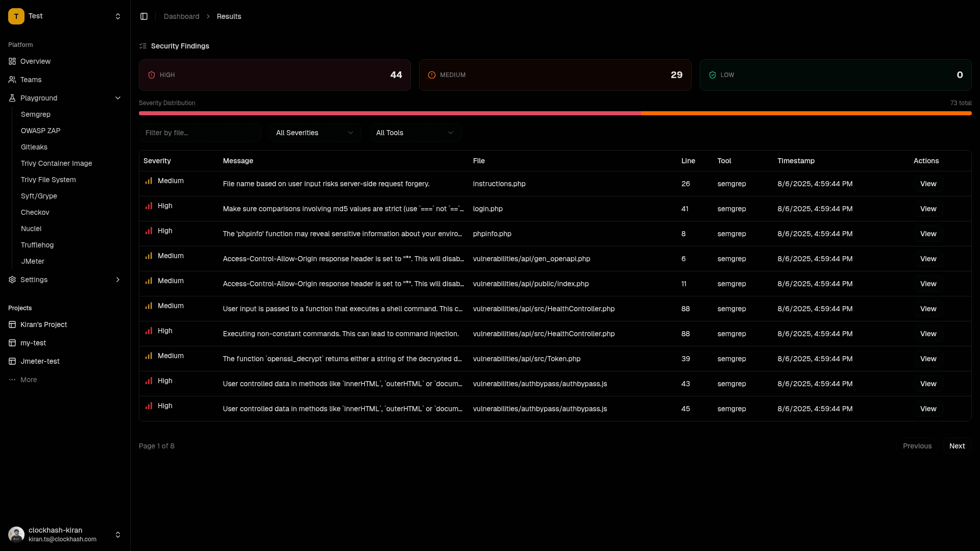The image size is (980, 551).
Task: Click Next to go to page 2
Action: pos(957,446)
